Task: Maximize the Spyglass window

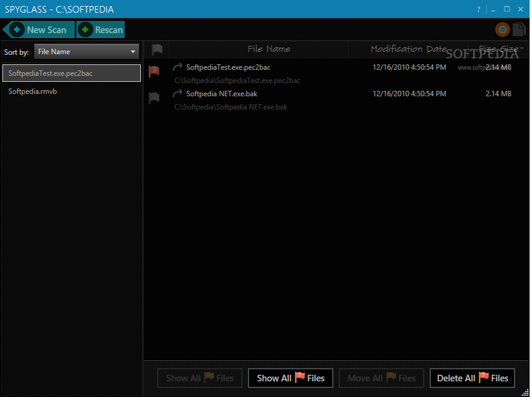Action: click(507, 9)
